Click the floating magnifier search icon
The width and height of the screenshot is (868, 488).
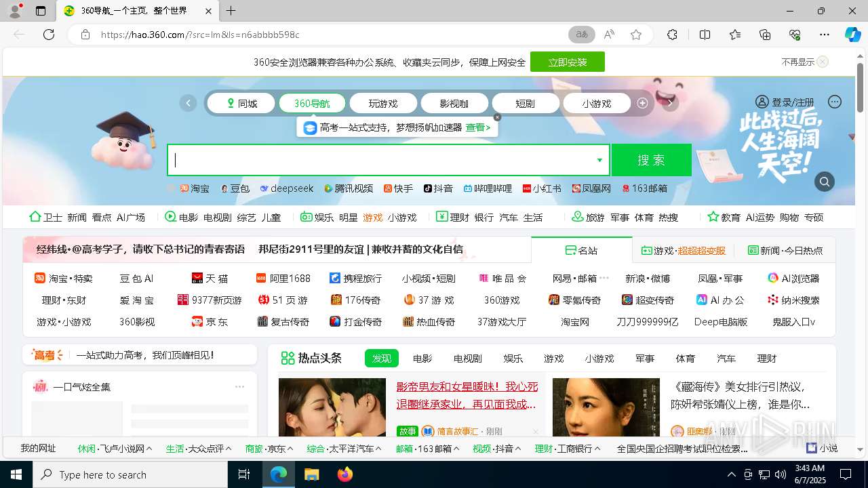(825, 182)
